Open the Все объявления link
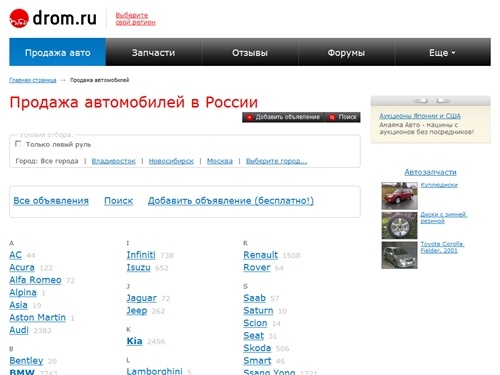The height and width of the screenshot is (375, 500). click(x=51, y=201)
